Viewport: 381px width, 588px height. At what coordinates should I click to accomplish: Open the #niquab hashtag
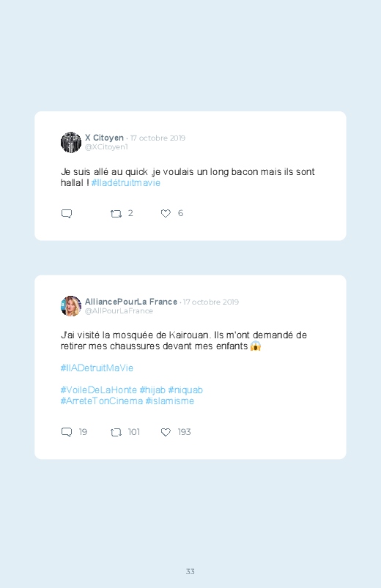185,390
